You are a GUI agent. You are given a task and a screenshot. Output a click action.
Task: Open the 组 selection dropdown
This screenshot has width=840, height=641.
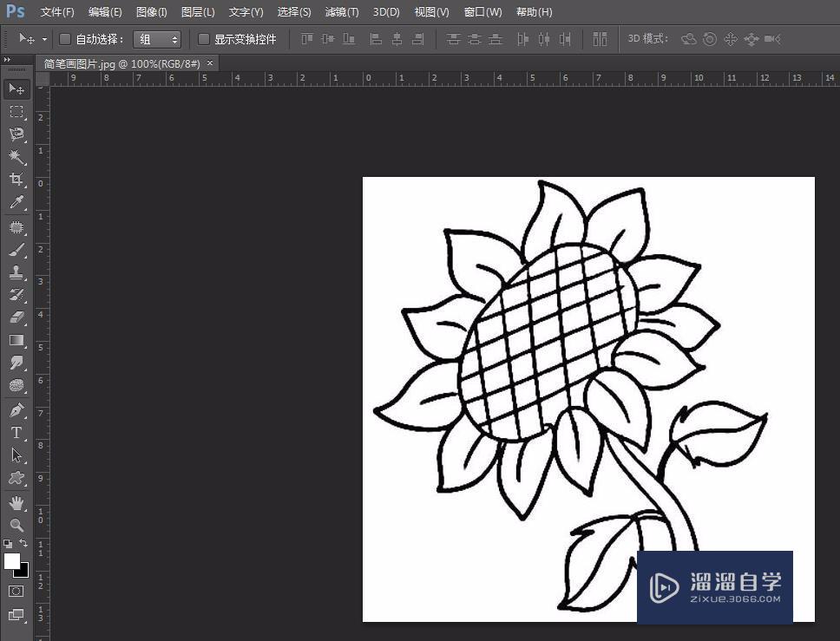(x=157, y=39)
